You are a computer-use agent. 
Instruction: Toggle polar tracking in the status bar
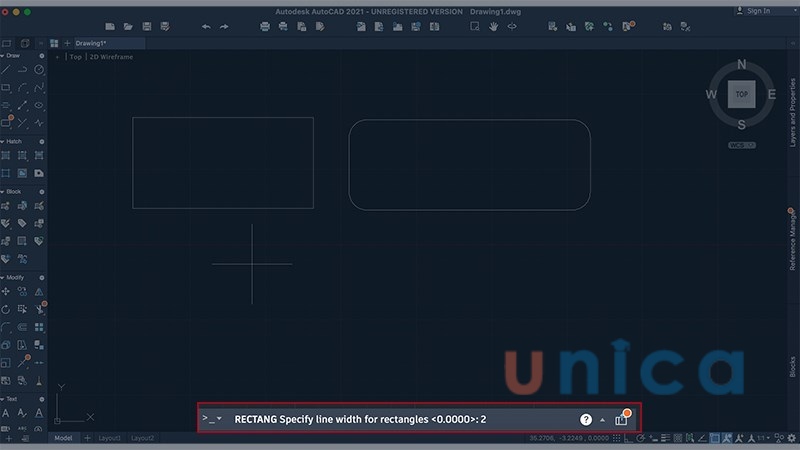point(639,439)
